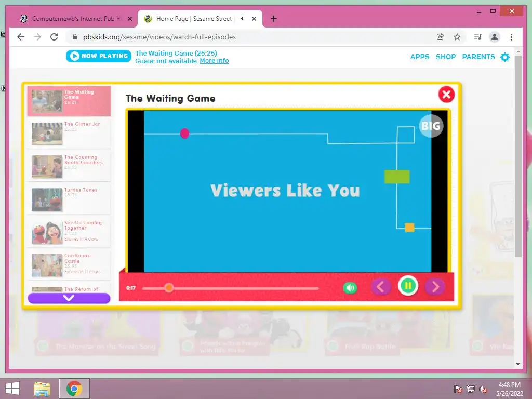Open the Windows Start menu

[x=12, y=389]
